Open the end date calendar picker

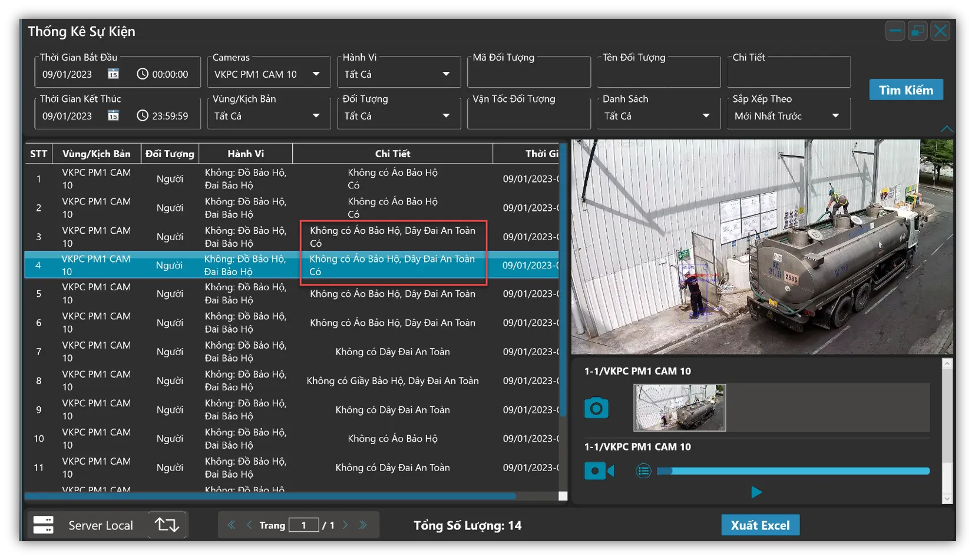click(113, 116)
